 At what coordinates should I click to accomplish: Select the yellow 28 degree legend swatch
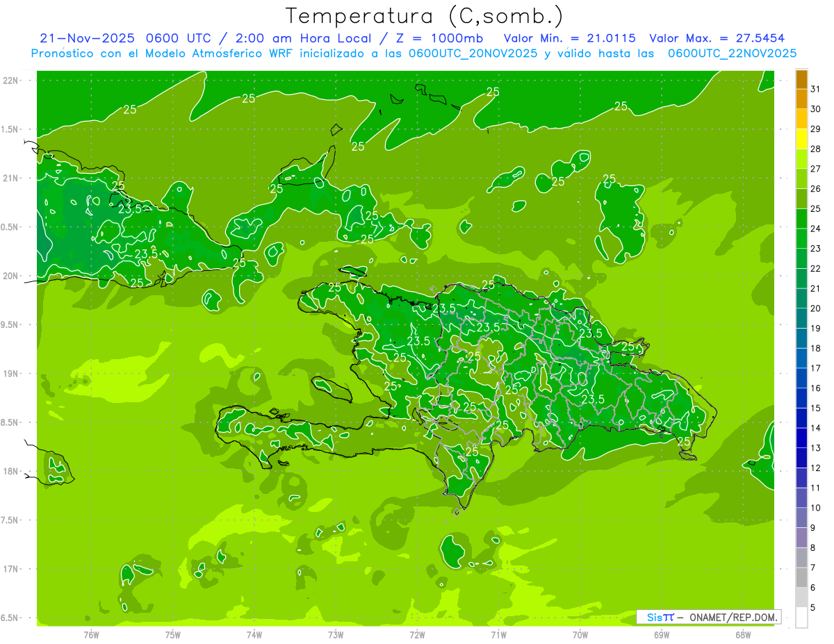tap(801, 139)
